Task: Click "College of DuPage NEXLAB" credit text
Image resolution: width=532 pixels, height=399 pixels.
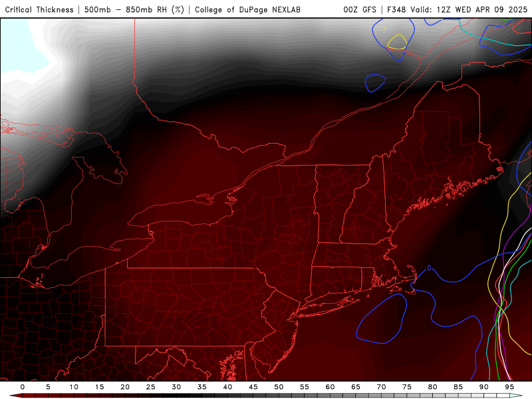Action: pyautogui.click(x=247, y=9)
